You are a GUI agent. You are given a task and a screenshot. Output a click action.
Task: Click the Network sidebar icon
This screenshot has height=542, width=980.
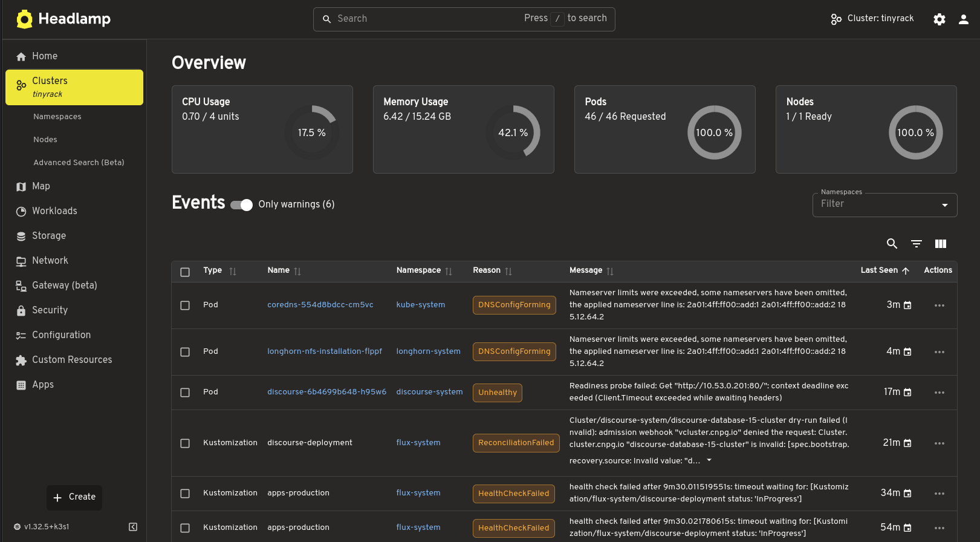(21, 261)
